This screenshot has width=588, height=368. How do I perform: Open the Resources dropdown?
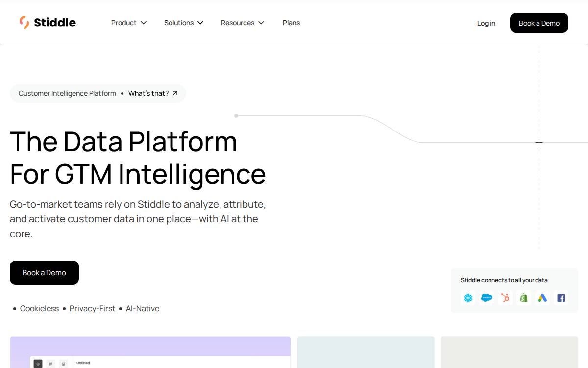point(243,23)
